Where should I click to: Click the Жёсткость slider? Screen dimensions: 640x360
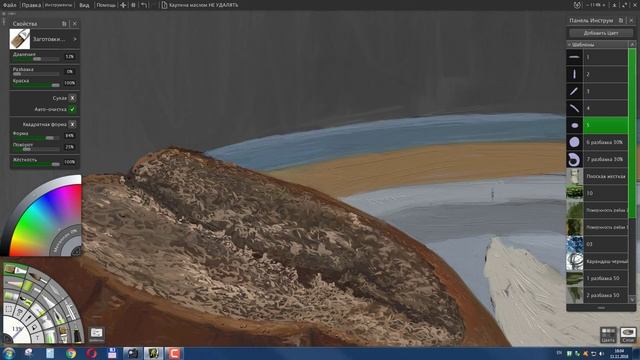36,164
